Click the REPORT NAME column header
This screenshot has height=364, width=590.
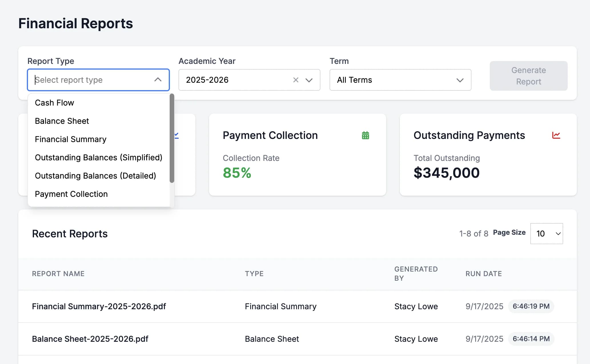58,274
